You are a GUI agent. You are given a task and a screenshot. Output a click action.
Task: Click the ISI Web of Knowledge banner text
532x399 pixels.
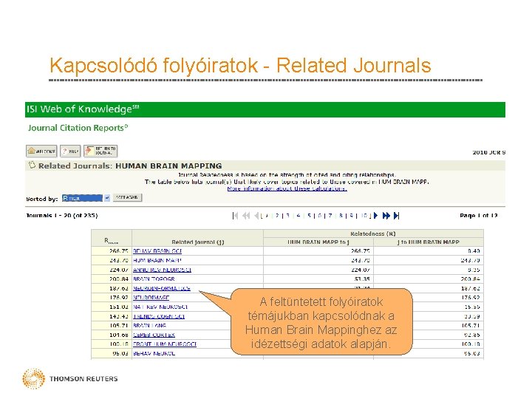point(83,109)
